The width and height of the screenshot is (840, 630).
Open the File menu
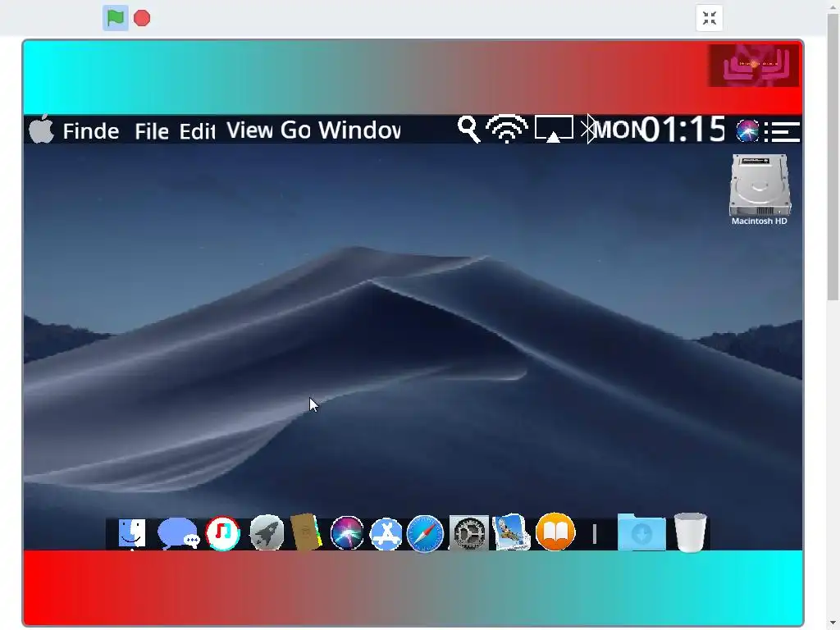tap(152, 131)
